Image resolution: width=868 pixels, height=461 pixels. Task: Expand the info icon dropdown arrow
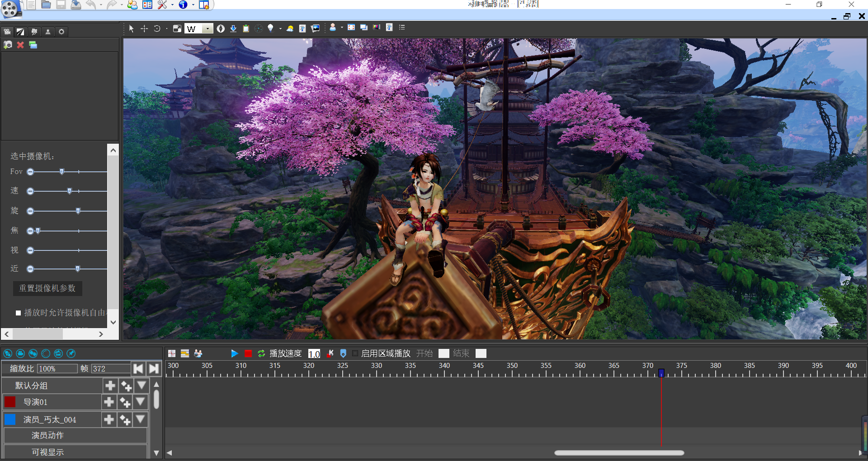pyautogui.click(x=193, y=5)
